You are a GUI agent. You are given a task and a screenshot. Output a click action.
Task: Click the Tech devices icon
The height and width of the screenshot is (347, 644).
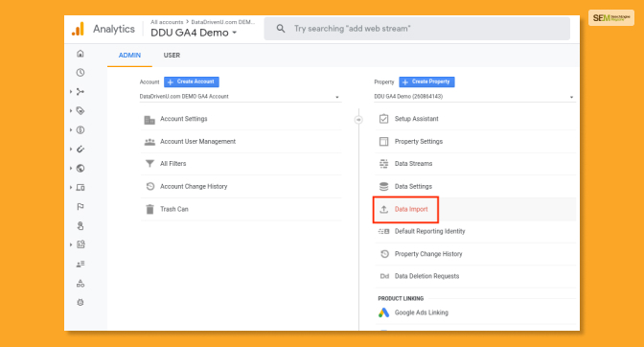80,187
